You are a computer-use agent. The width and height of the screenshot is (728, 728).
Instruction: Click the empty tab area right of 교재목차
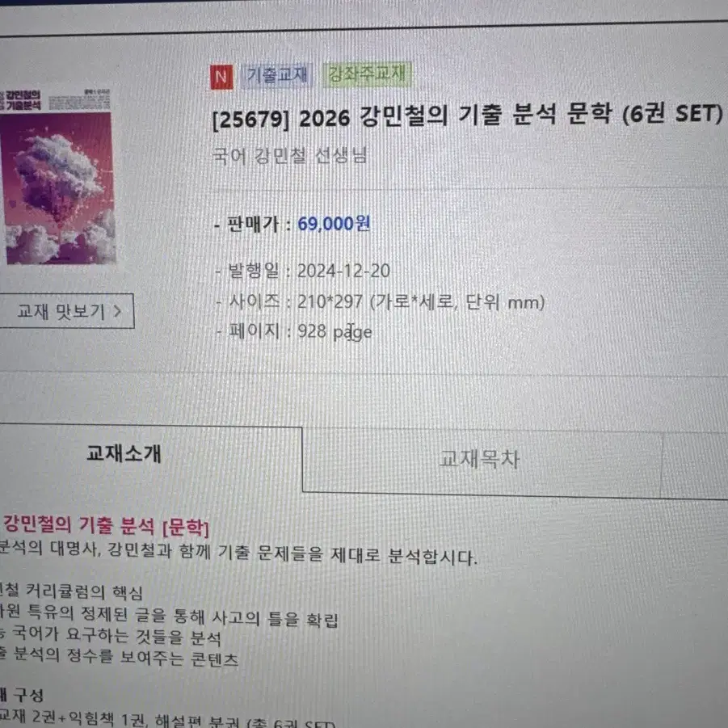click(695, 465)
